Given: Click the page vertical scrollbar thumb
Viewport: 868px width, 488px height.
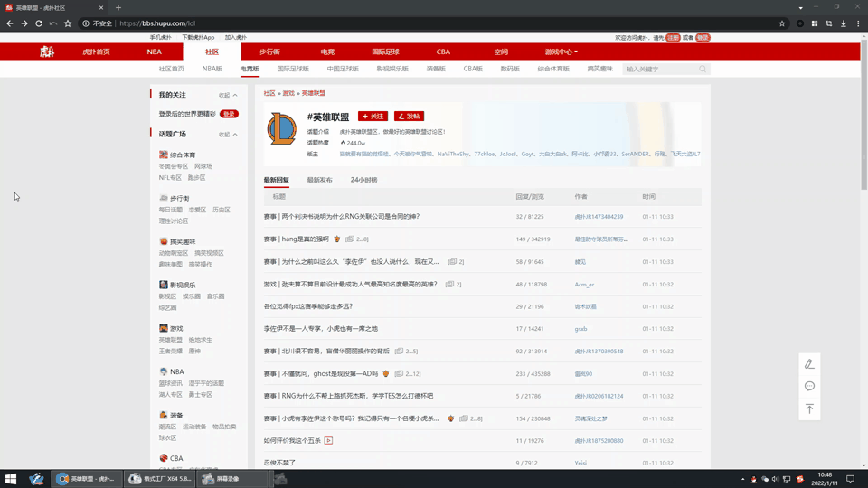Looking at the screenshot, I should tap(864, 117).
